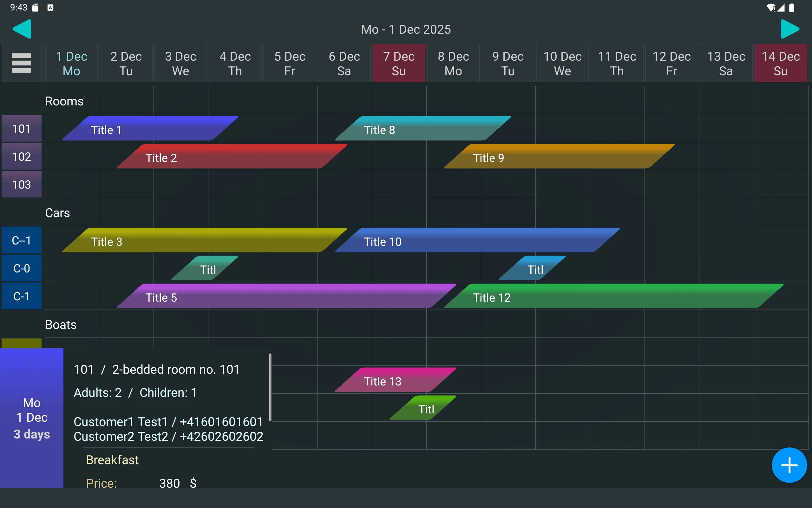Image resolution: width=812 pixels, height=508 pixels.
Task: Click the Breakfast entry in details panel
Action: 112,460
